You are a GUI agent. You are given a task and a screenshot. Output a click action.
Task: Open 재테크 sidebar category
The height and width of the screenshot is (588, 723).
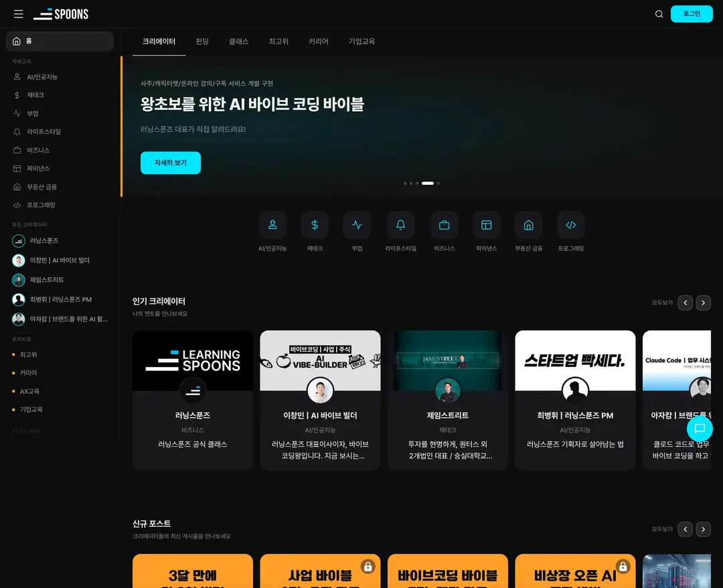(x=60, y=95)
